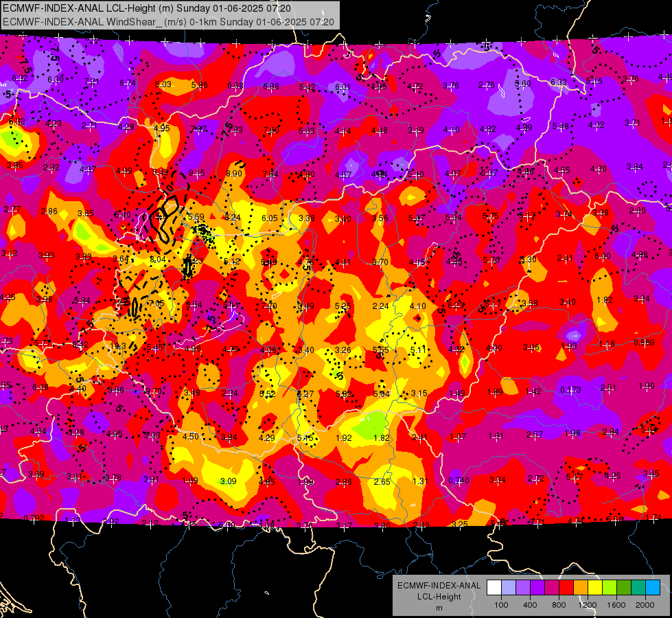Click the legend heading "ECMWF-INDEX-ANAL"
This screenshot has width=672, height=618.
click(439, 586)
